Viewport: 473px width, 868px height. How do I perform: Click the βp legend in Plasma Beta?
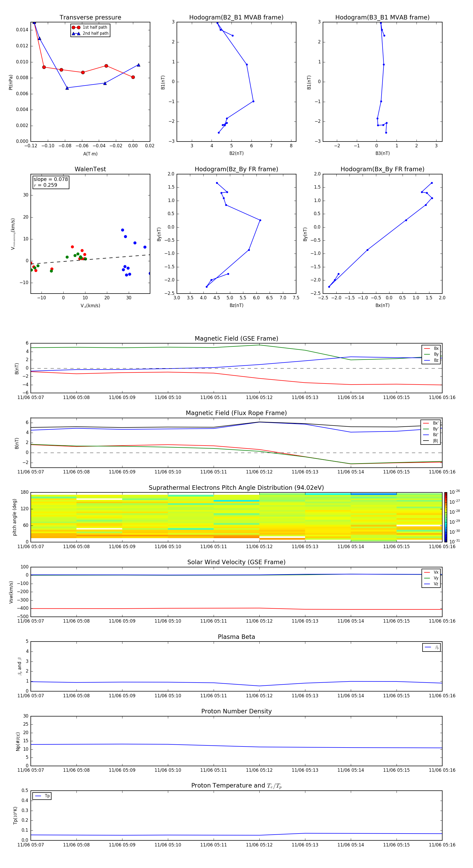(431, 647)
